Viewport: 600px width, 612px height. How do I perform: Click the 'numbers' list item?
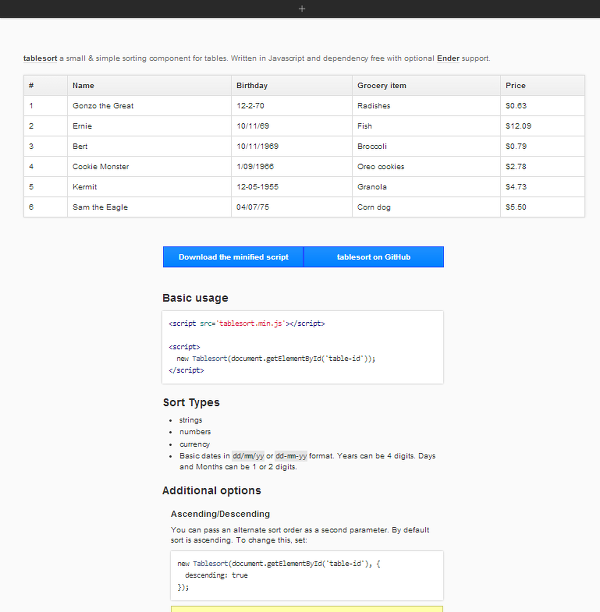pyautogui.click(x=195, y=432)
